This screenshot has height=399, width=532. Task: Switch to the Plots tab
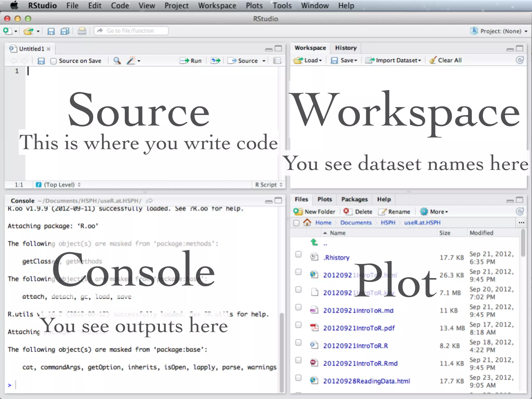(x=325, y=199)
